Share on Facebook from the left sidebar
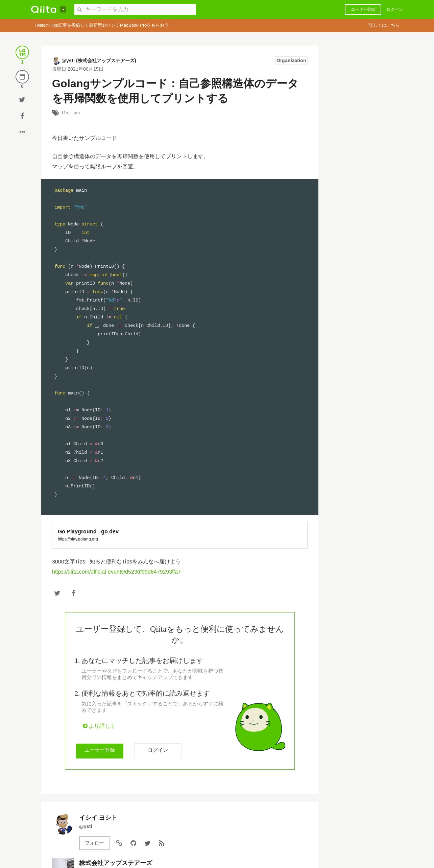The width and height of the screenshot is (434, 868). tap(22, 116)
